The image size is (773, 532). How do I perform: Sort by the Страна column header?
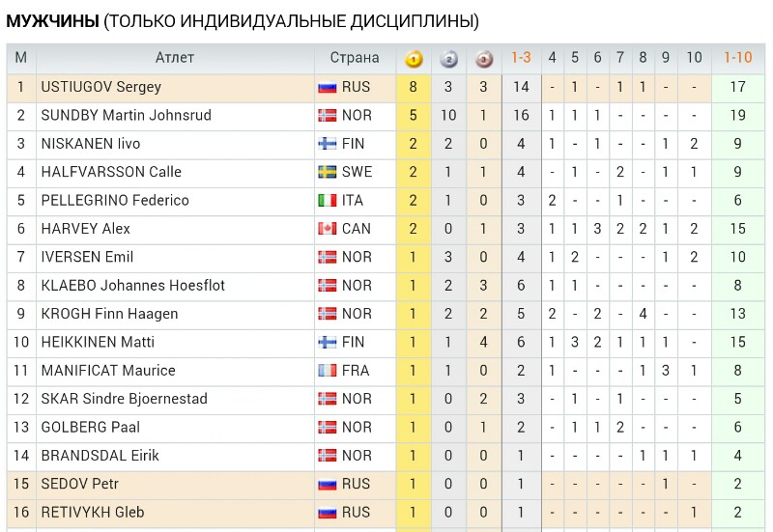(355, 58)
